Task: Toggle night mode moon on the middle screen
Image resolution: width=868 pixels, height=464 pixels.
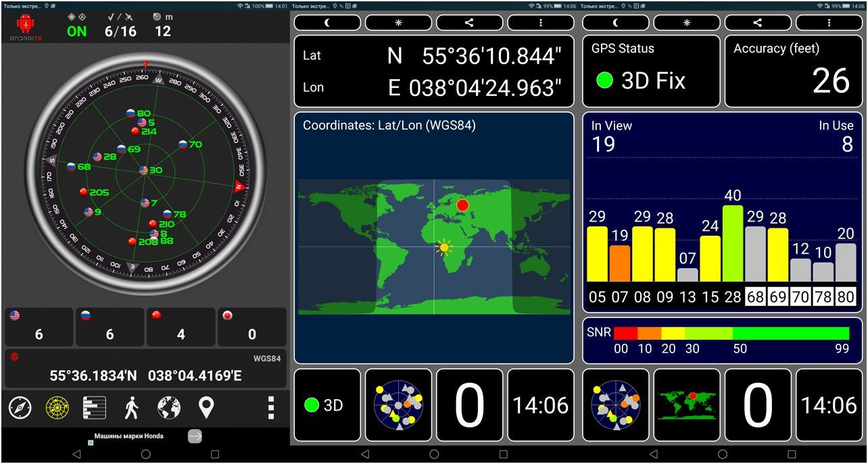Action: [327, 22]
